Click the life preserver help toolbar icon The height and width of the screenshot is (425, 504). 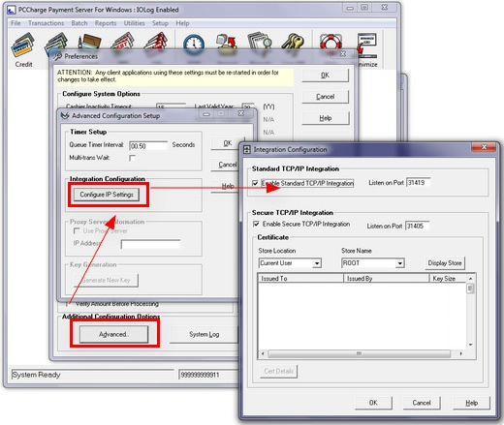pyautogui.click(x=331, y=42)
